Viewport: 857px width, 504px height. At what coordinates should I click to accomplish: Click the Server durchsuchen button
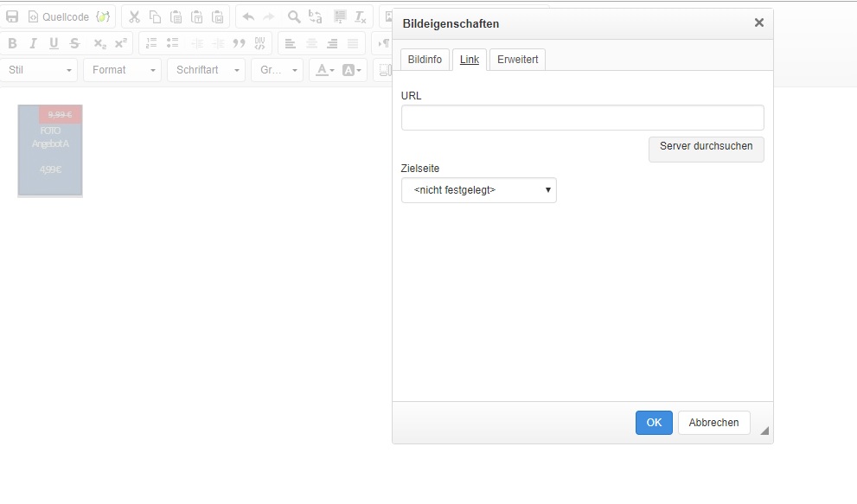(x=706, y=147)
